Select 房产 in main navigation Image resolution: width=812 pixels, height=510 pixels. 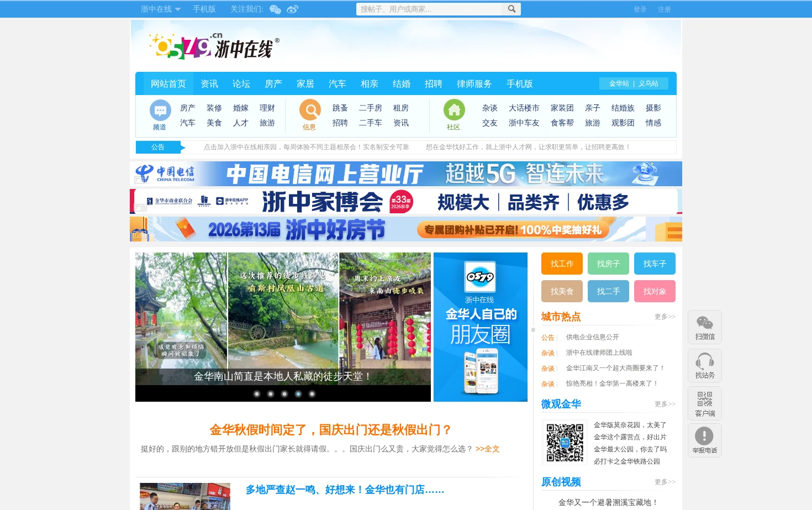[273, 83]
